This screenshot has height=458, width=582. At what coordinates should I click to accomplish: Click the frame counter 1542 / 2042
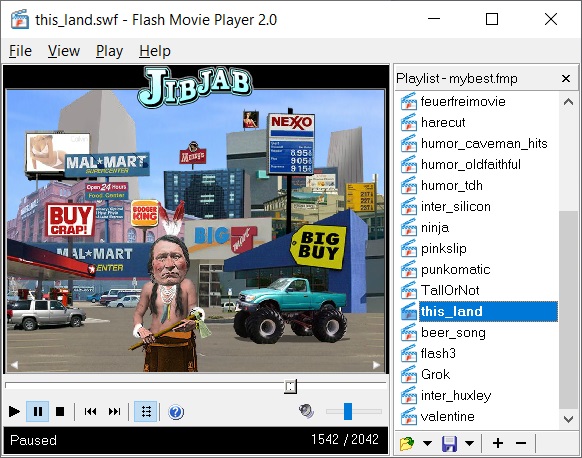(345, 440)
